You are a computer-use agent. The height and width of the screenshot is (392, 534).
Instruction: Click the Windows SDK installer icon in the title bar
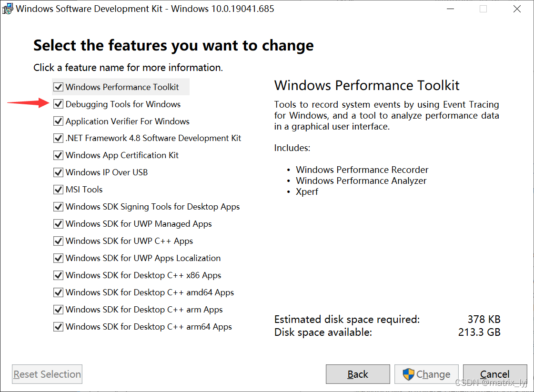point(8,9)
